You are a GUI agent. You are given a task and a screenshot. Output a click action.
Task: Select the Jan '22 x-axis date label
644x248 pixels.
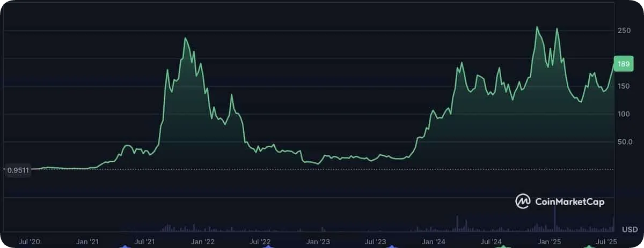pos(203,242)
